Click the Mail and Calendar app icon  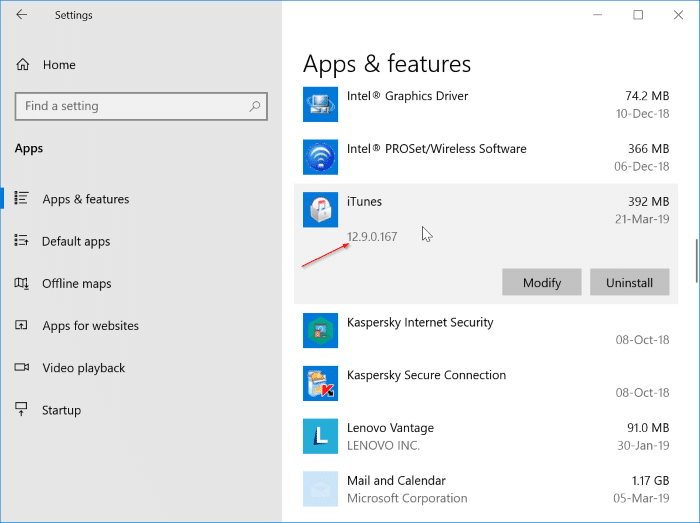click(x=320, y=489)
